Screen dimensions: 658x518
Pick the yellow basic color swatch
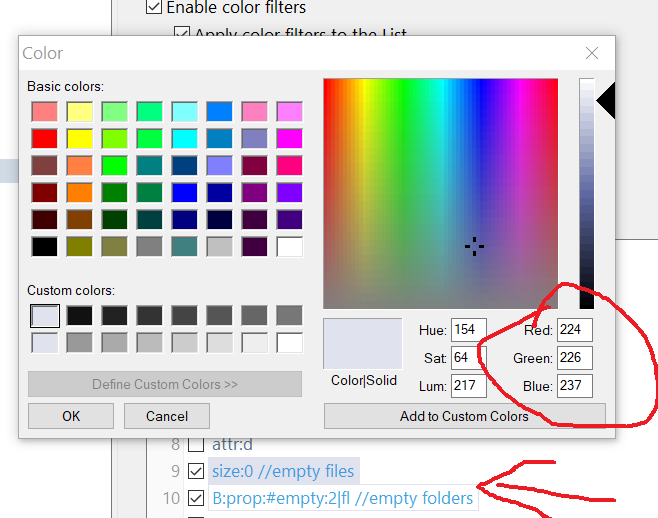80,138
